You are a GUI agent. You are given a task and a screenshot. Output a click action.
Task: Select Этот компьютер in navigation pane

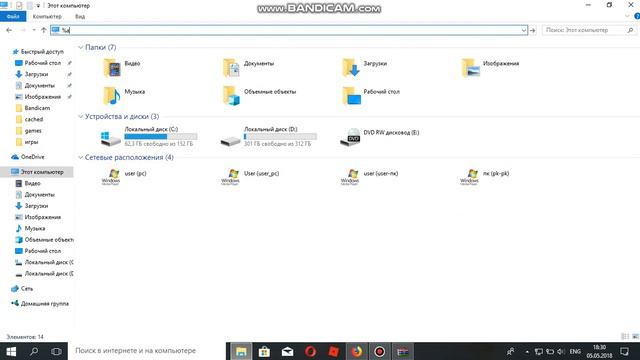click(37, 172)
